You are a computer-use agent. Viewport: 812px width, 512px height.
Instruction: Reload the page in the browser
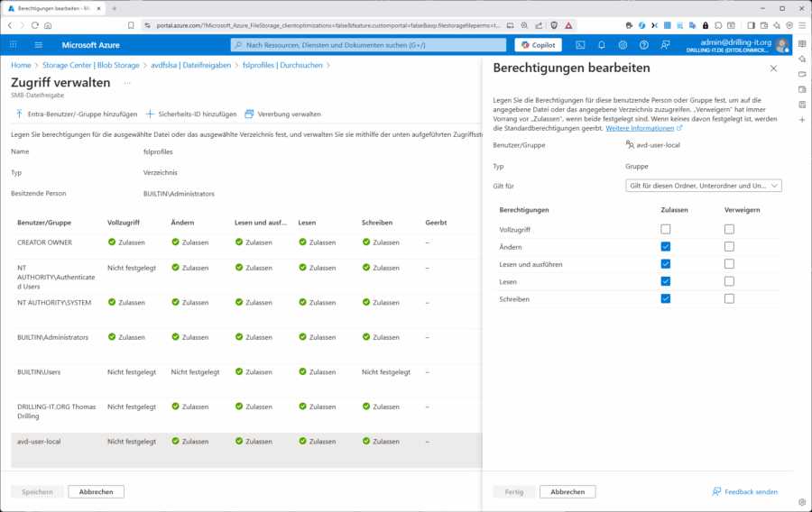tap(34, 25)
